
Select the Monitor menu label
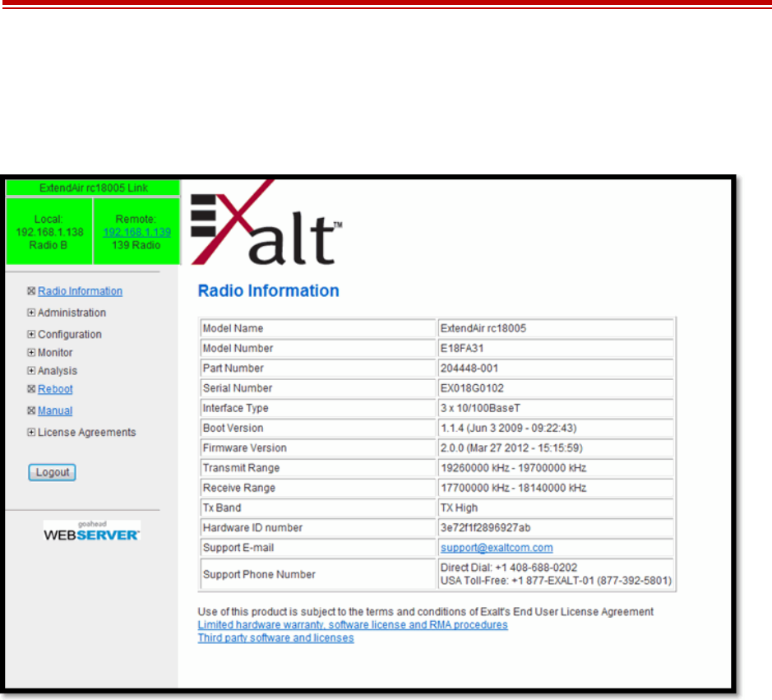[x=55, y=353]
